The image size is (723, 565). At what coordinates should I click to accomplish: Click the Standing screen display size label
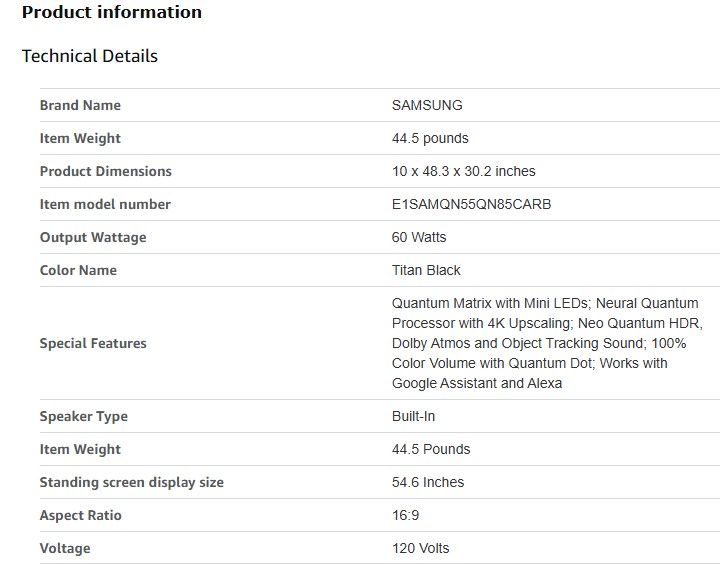[x=131, y=482]
